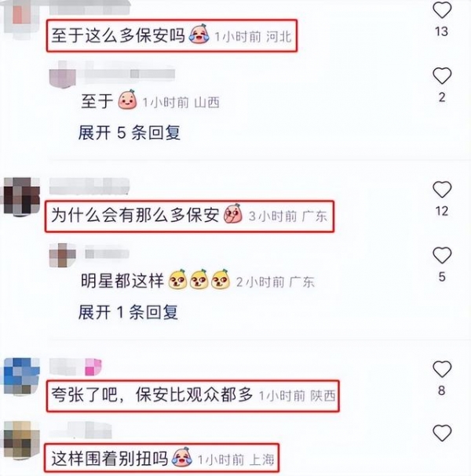Select reply text 明星都这样
471x476 pixels.
122,280
